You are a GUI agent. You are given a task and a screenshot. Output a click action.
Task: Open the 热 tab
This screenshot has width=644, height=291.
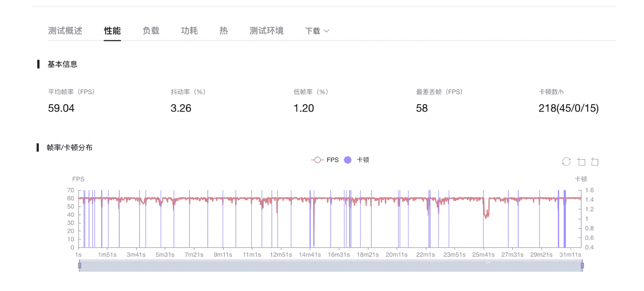[223, 31]
